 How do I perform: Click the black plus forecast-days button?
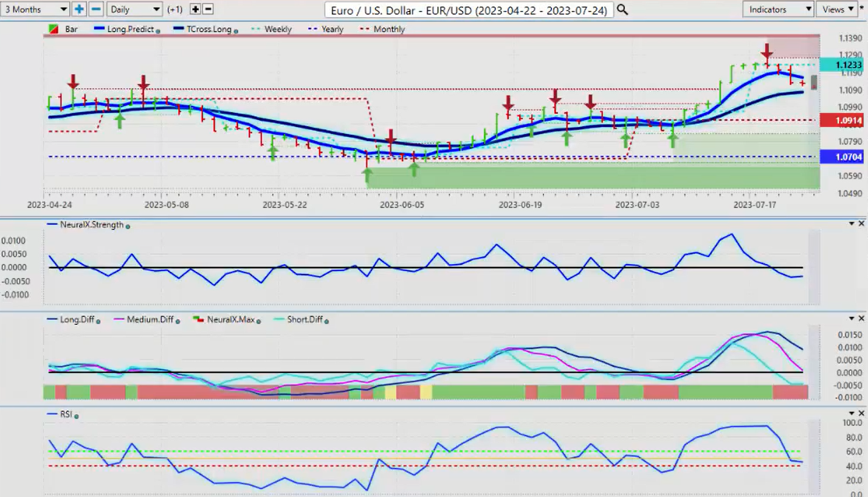[195, 9]
